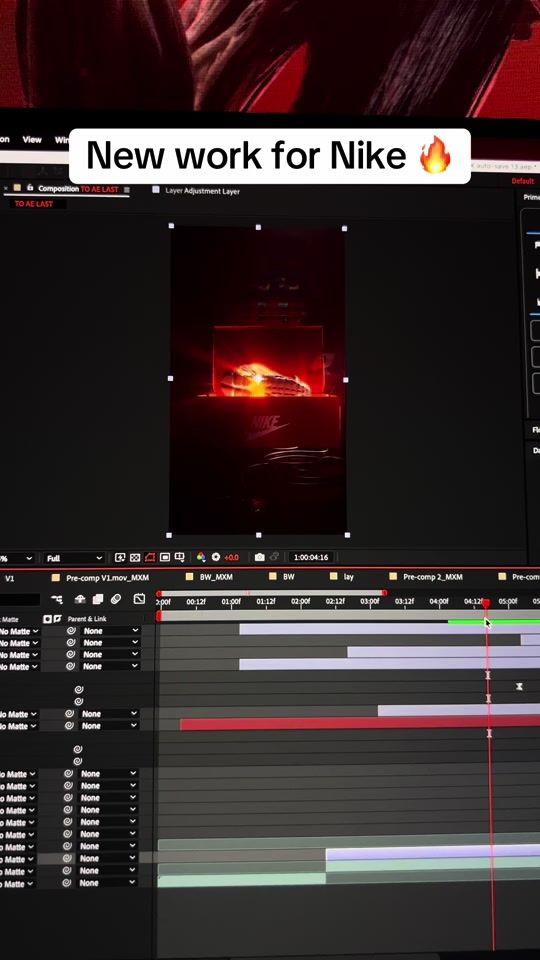Toggle the Composition panel lock icon
Screen dimensions: 540x960
[x=29, y=188]
